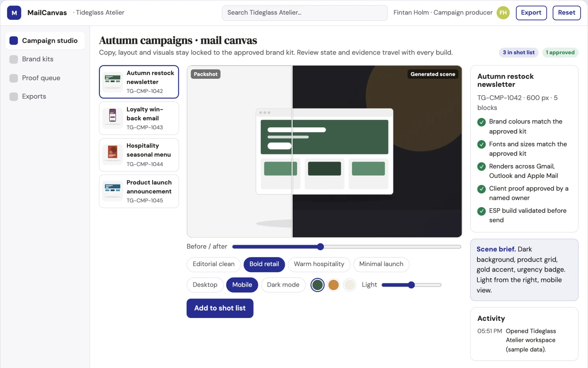Click the MailCanvas M logo icon
The height and width of the screenshot is (368, 588).
click(x=14, y=13)
